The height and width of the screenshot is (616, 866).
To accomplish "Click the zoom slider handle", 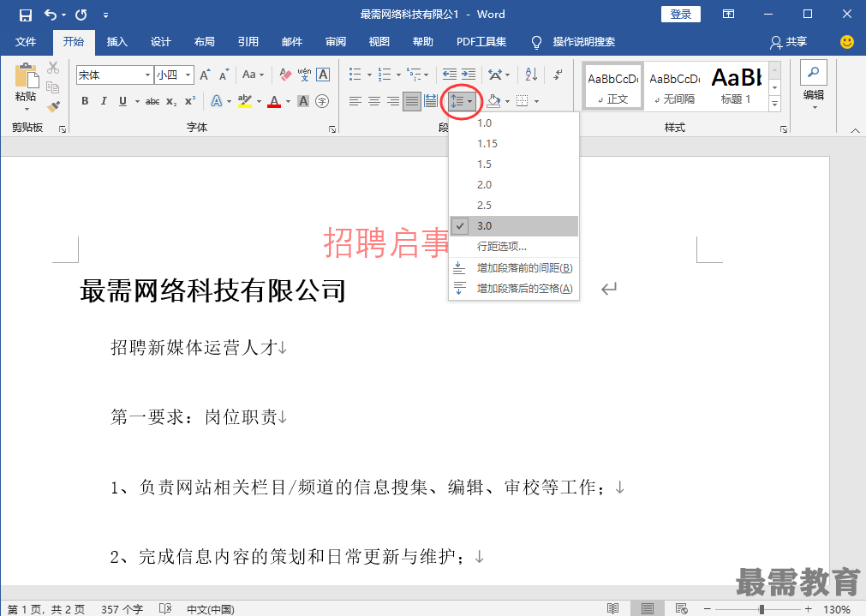I will pos(761,609).
